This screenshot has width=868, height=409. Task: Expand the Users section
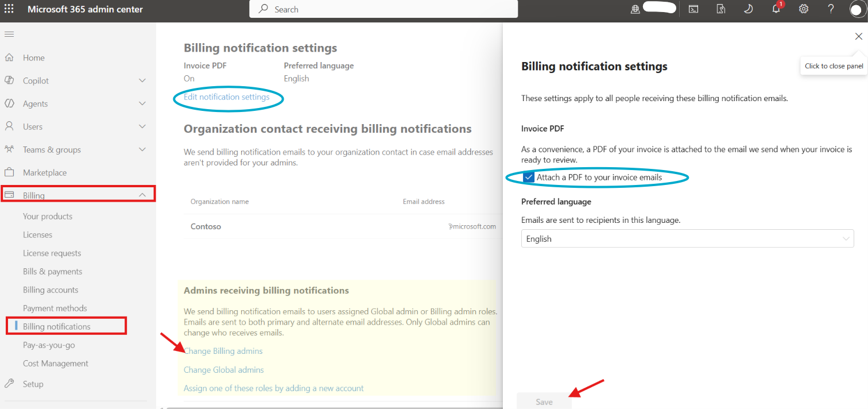click(142, 126)
